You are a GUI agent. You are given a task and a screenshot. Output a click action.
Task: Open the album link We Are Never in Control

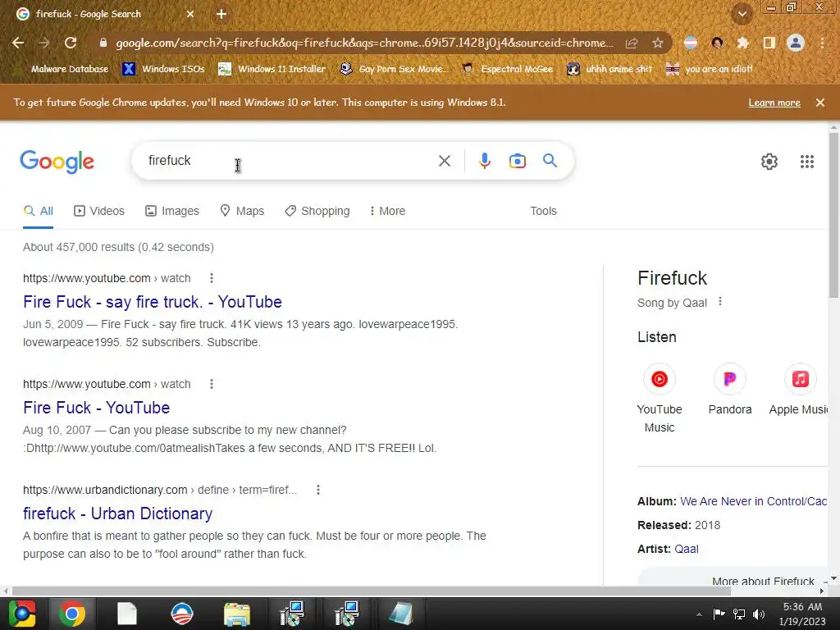click(x=754, y=501)
